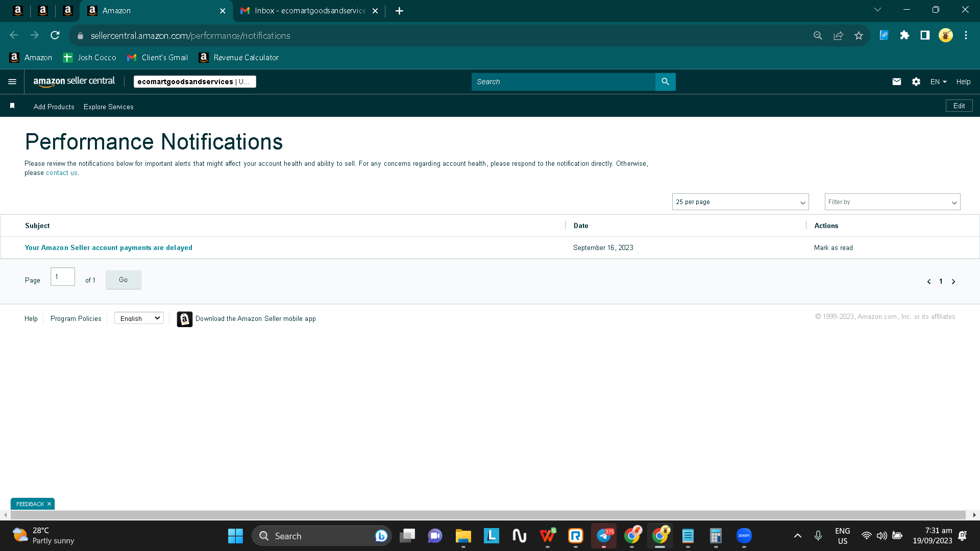Open the payments delayed notification
The width and height of the screenshot is (980, 551).
(x=109, y=248)
